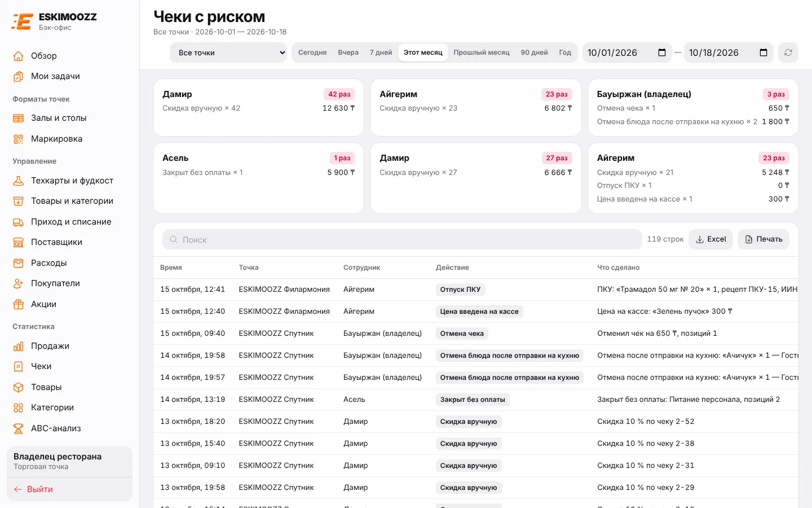Click the ABC-анализ trophy icon
This screenshot has height=508, width=812.
(19, 428)
